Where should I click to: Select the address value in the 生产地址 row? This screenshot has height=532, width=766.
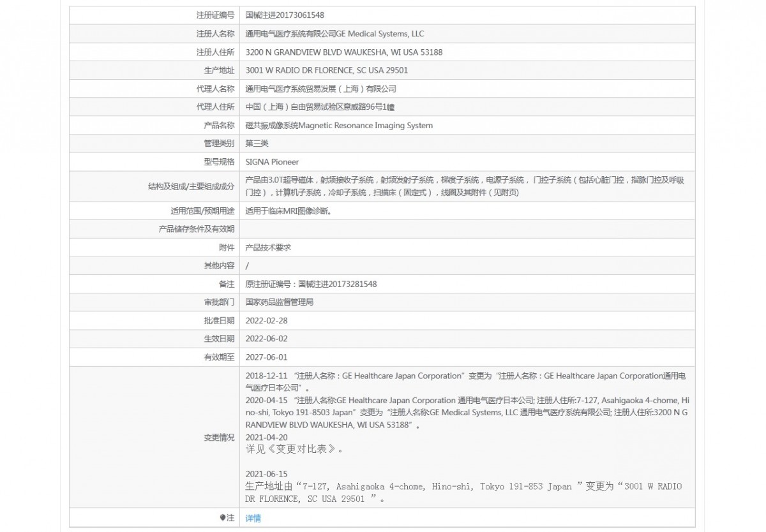coord(327,70)
